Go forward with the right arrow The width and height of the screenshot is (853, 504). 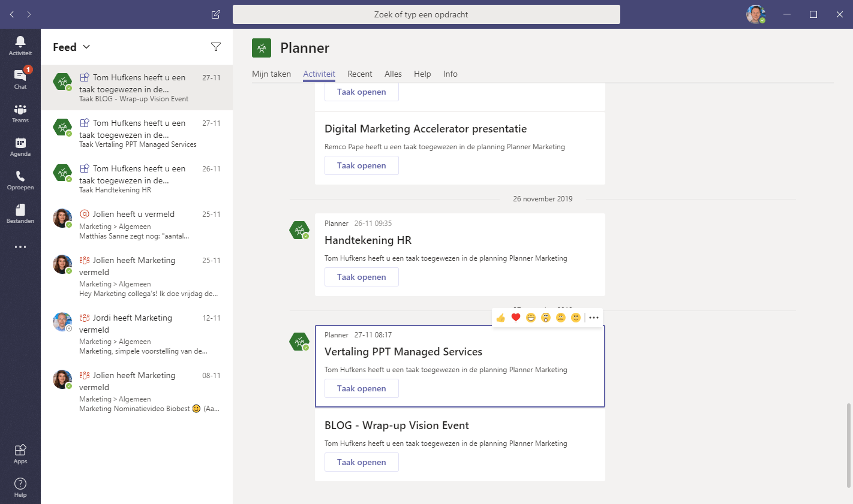tap(29, 14)
